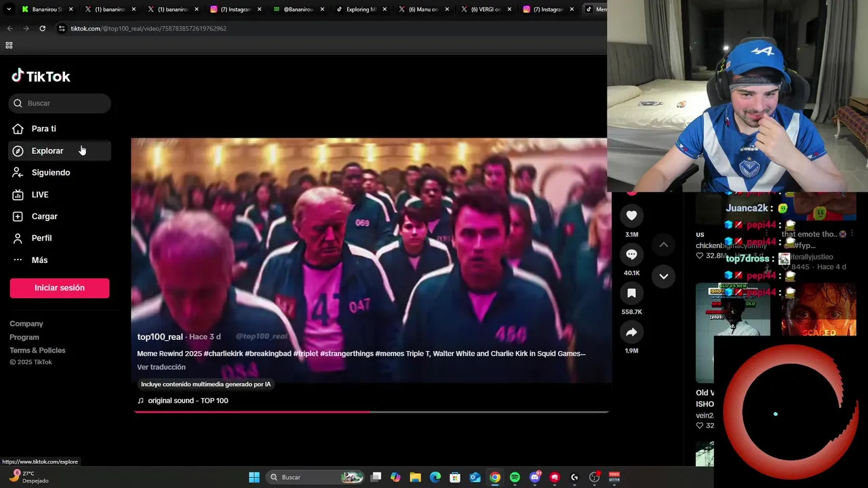Screen dimensions: 868x488
Task: Click the browser Forward arrow
Action: [x=26, y=28]
